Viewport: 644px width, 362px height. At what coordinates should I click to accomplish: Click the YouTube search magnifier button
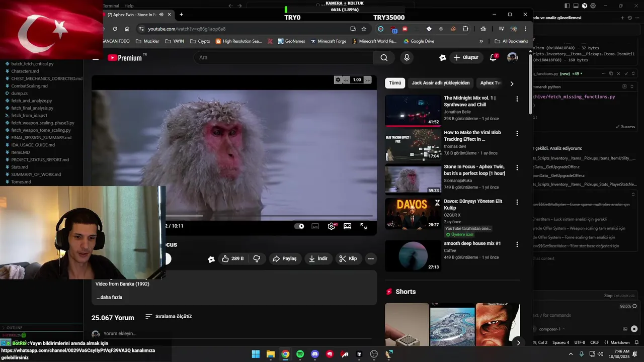[384, 57]
